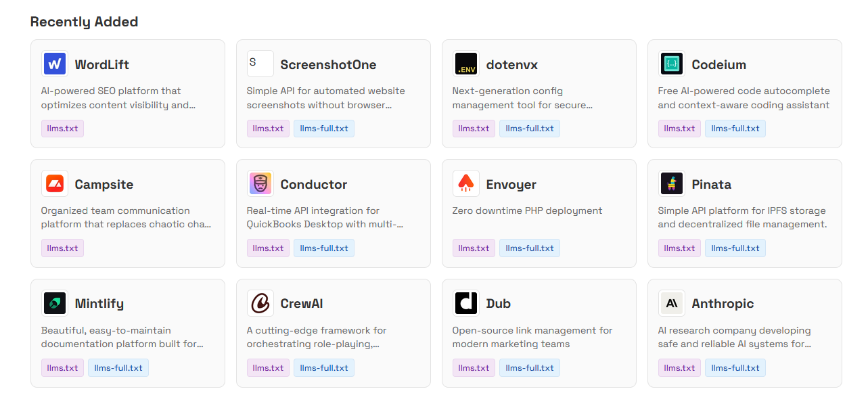Viewport: 868px width, 408px height.
Task: Click the WordLift logo icon
Action: click(54, 64)
